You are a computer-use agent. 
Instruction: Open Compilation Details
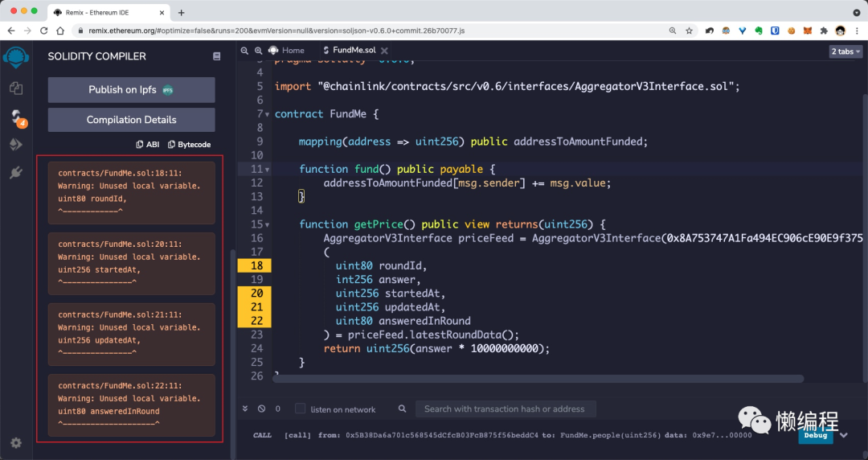[x=131, y=120]
